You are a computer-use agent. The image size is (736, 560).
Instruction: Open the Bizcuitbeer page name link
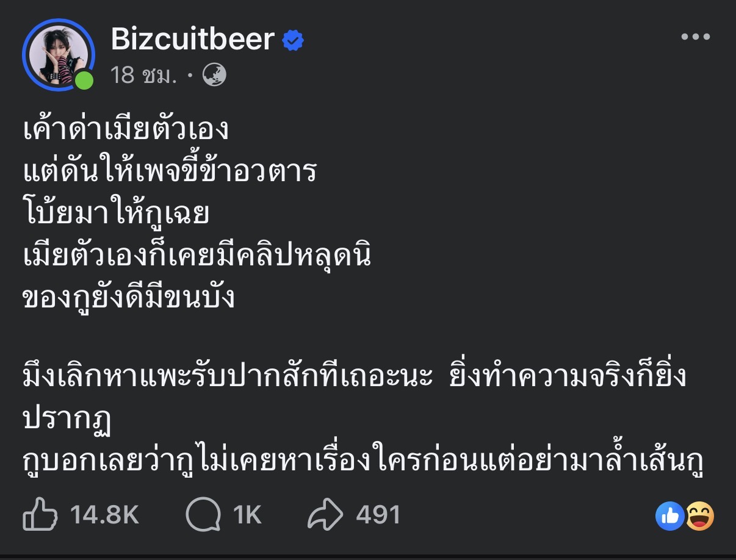192,40
